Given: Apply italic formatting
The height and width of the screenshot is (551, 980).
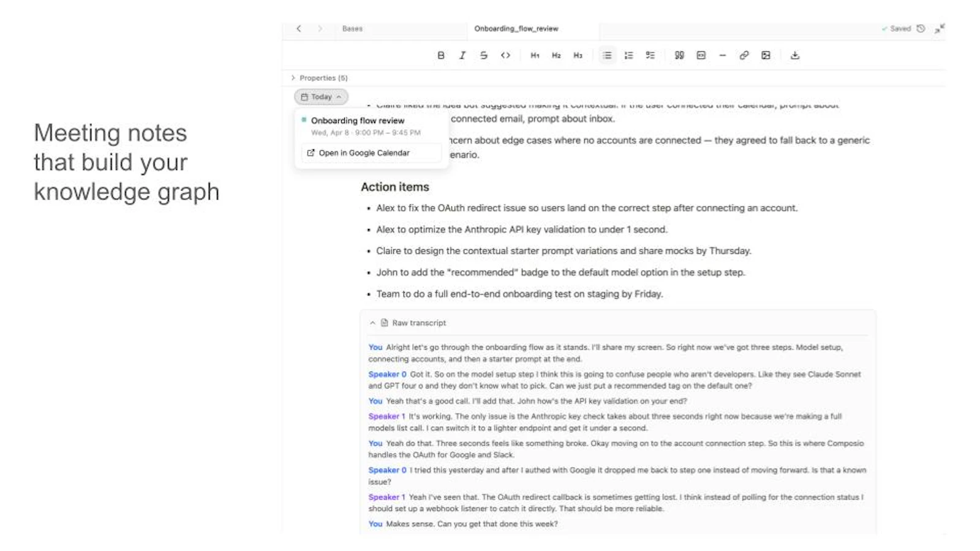Looking at the screenshot, I should click(x=462, y=55).
